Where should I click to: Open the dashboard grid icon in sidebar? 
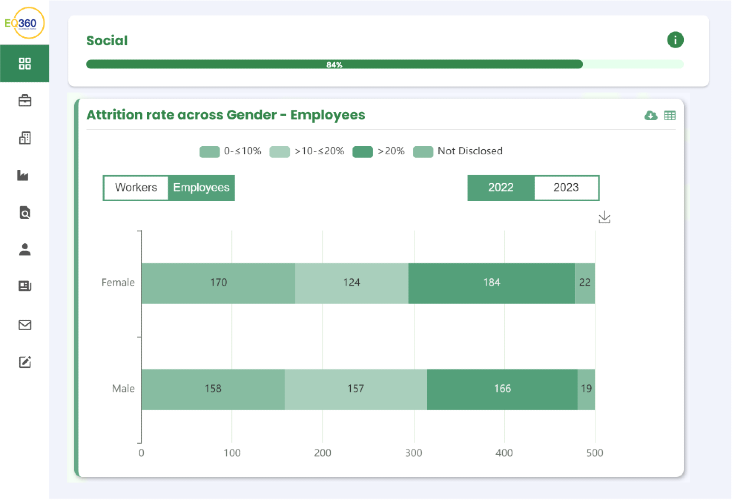pos(25,63)
